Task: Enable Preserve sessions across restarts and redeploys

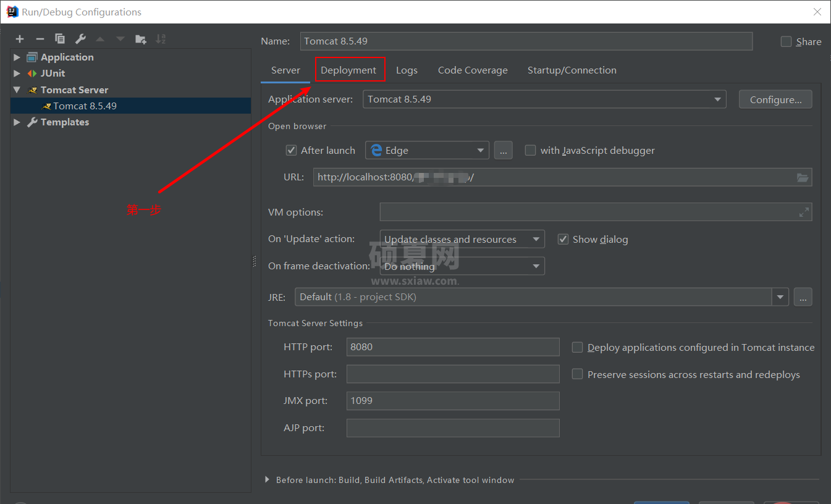Action: [577, 374]
